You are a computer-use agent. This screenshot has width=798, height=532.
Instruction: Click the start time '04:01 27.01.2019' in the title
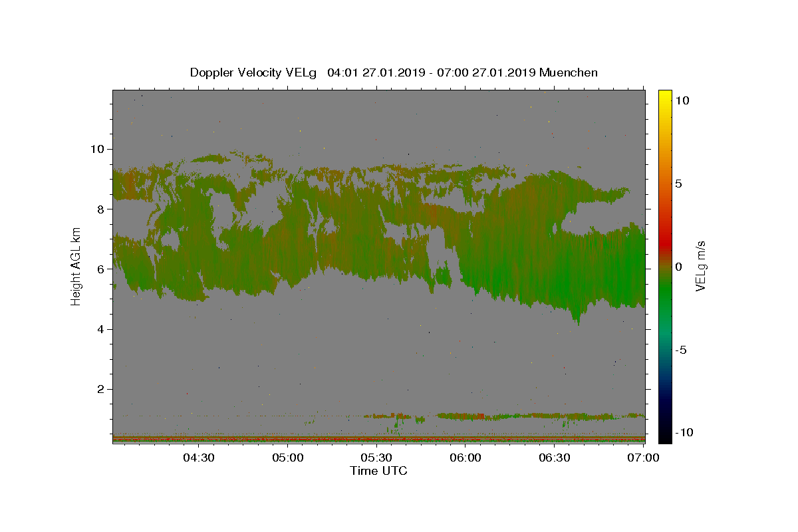click(x=375, y=72)
